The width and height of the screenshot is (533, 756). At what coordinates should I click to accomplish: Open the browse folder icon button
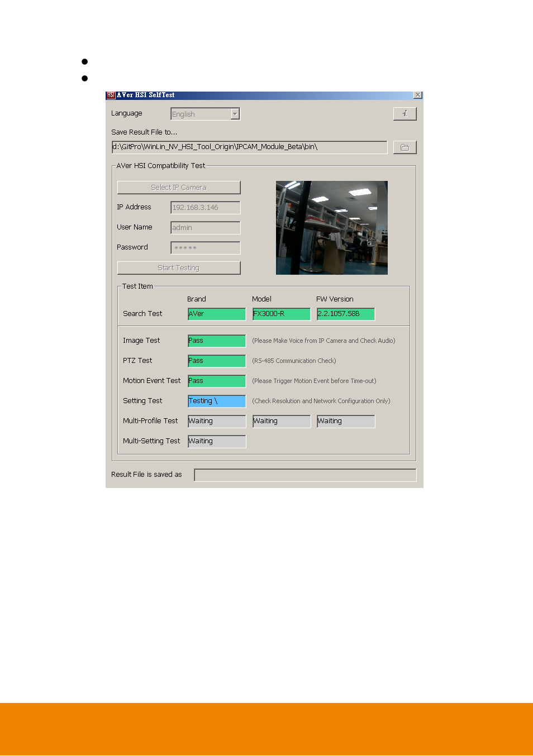click(404, 147)
